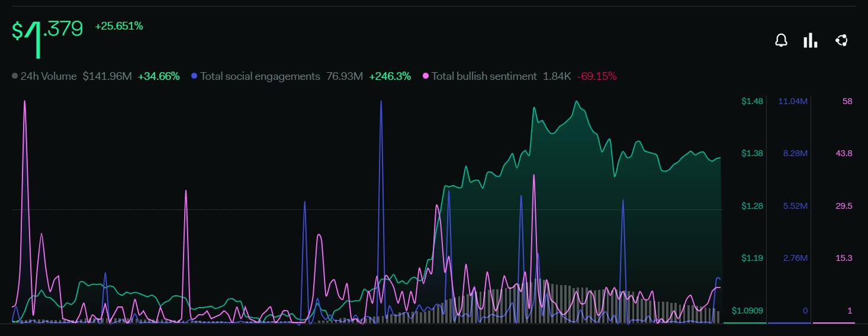
Task: Click the $1.379 current price
Action: (x=47, y=38)
